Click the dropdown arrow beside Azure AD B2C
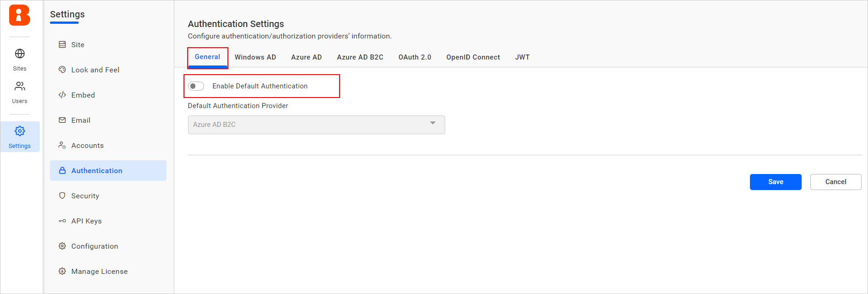868x294 pixels. tap(432, 123)
